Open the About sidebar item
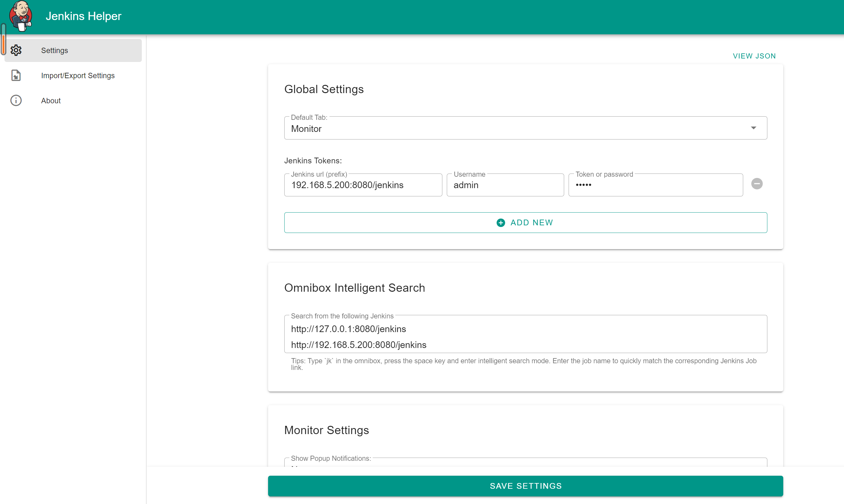Screen dimensions: 844x504 coord(51,101)
